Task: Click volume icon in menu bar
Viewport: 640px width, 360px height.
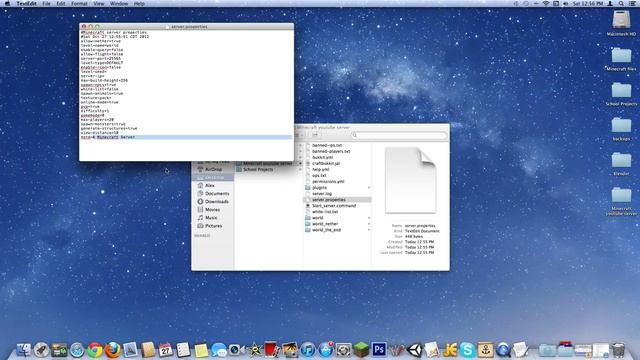Action: tap(565, 3)
